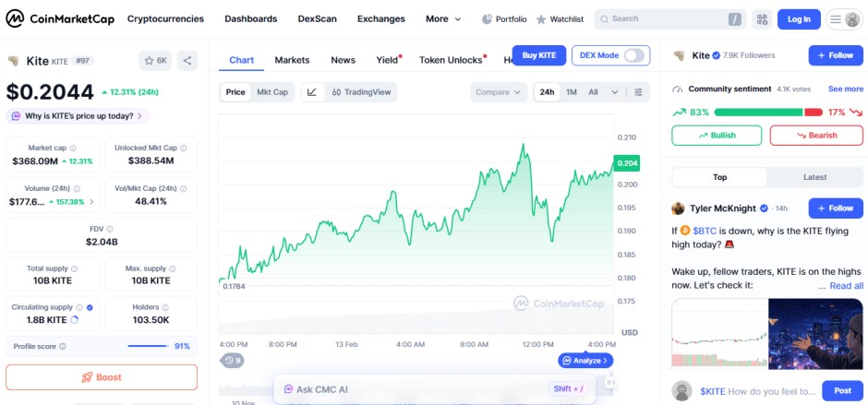Click the Profile score progress bar
Viewport: 868px width, 405px height.
pos(148,346)
